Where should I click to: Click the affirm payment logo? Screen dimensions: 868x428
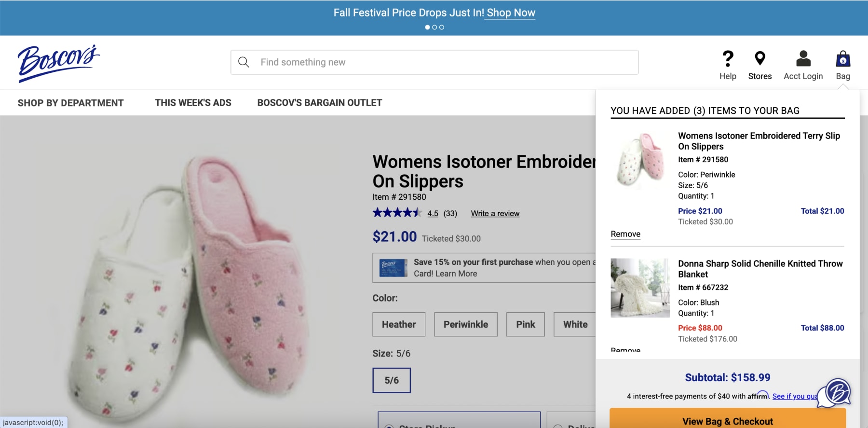(758, 396)
